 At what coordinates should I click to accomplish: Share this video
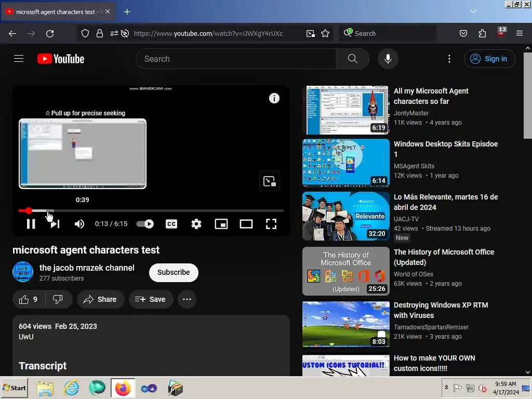point(100,299)
